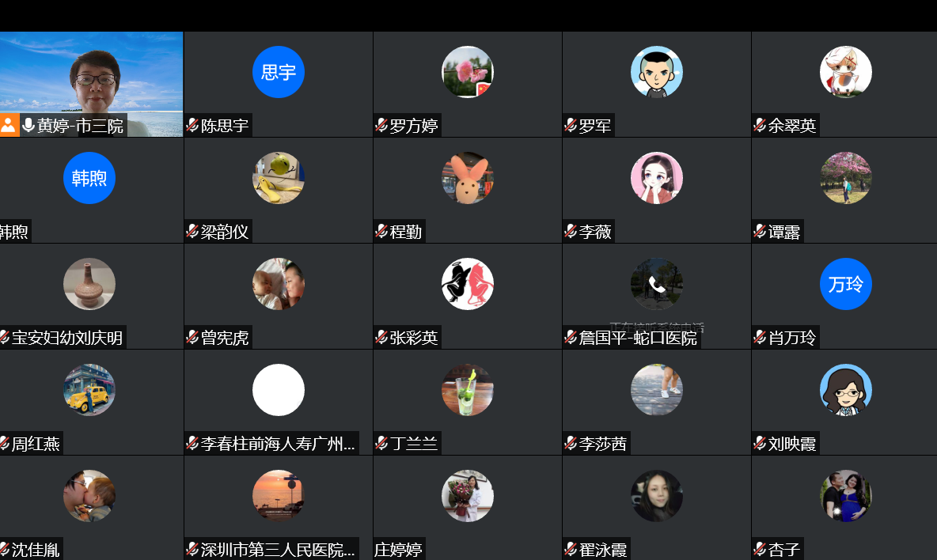Click the phone call icon on 詹国平 tile
This screenshot has width=937, height=560.
coord(657,284)
